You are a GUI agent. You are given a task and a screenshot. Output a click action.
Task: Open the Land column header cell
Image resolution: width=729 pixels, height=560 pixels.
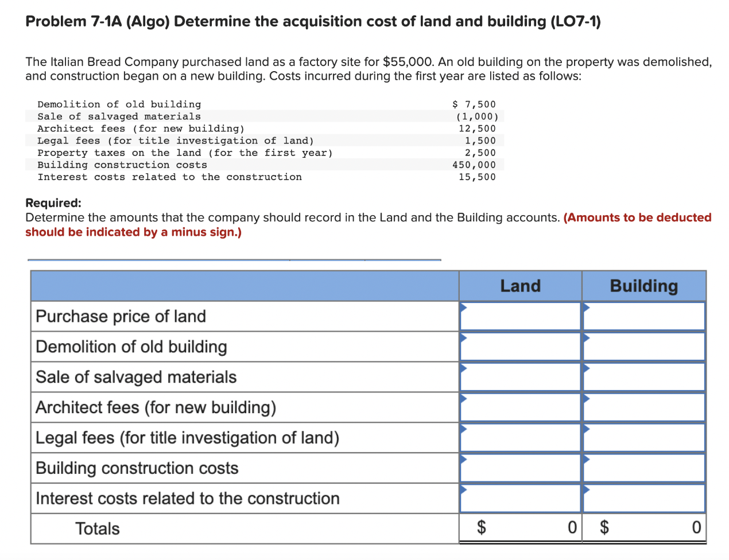pyautogui.click(x=520, y=286)
